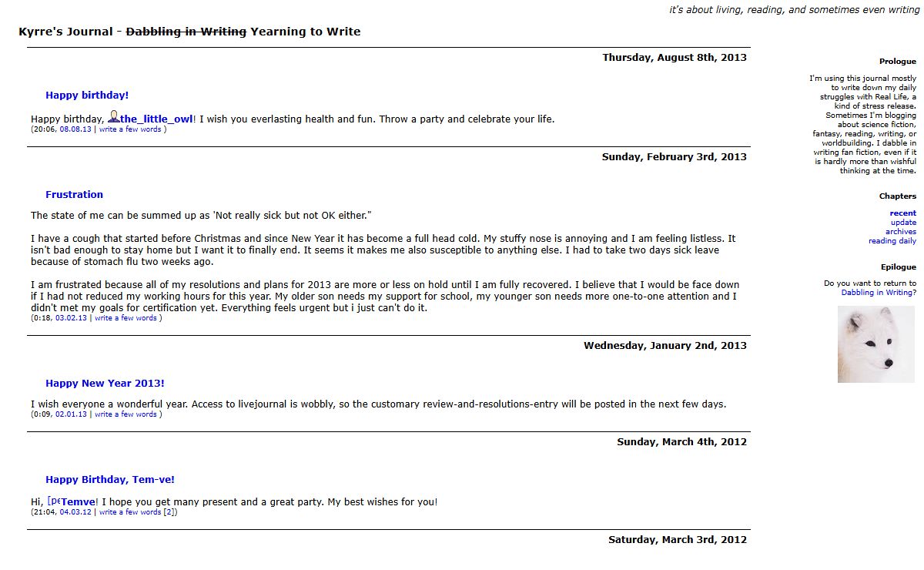Click the community icon beside Temve
The image size is (924, 570).
(x=54, y=501)
